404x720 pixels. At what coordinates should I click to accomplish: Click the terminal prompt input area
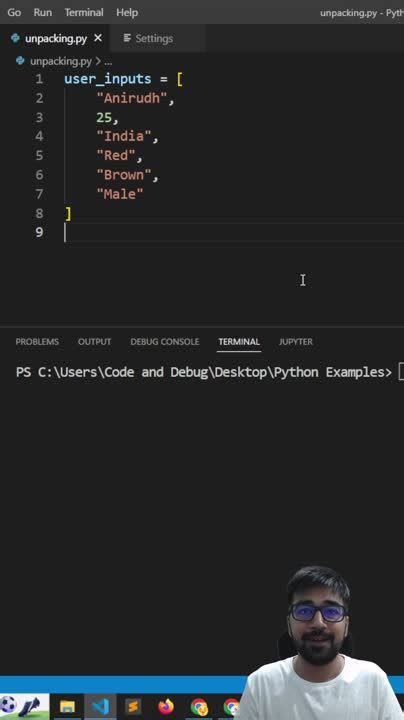pos(400,372)
